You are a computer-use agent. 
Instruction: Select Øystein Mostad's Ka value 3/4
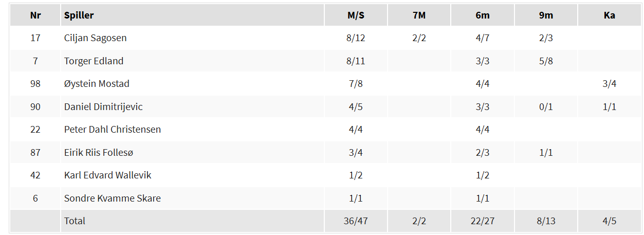[609, 84]
